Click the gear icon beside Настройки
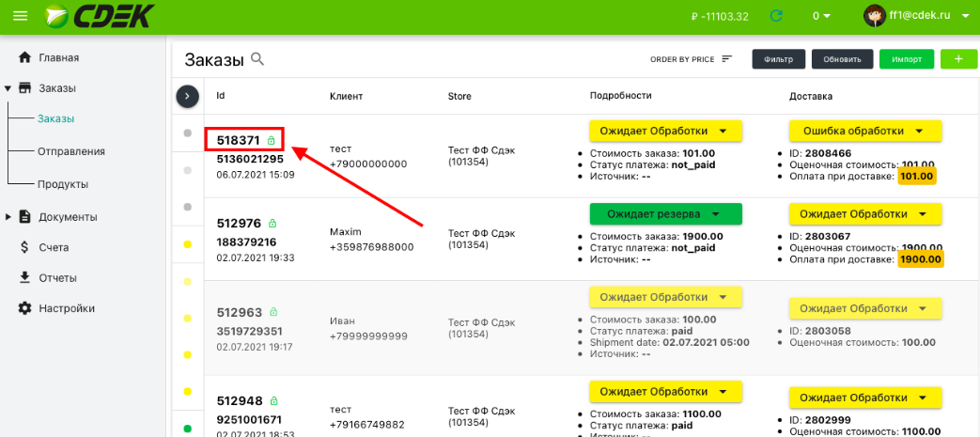 [x=25, y=308]
